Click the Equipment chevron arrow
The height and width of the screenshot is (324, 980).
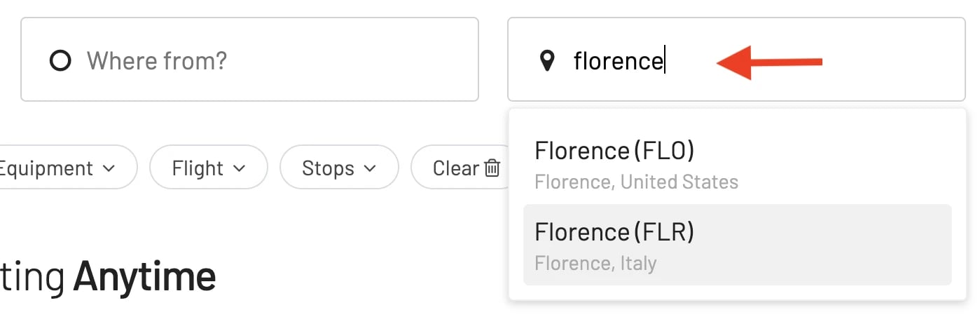(109, 168)
